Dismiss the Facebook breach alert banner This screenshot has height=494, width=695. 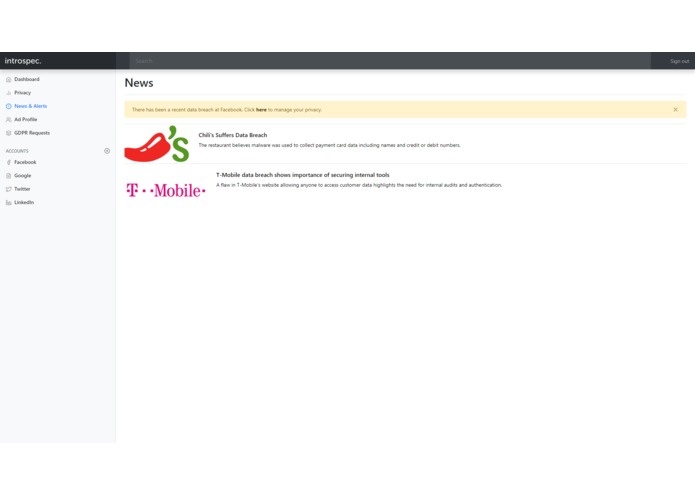coord(675,109)
